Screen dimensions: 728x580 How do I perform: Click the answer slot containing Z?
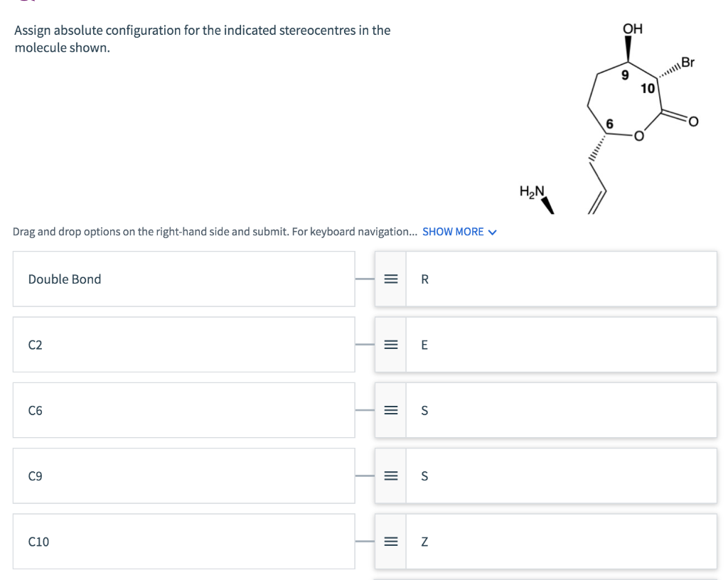pyautogui.click(x=561, y=542)
